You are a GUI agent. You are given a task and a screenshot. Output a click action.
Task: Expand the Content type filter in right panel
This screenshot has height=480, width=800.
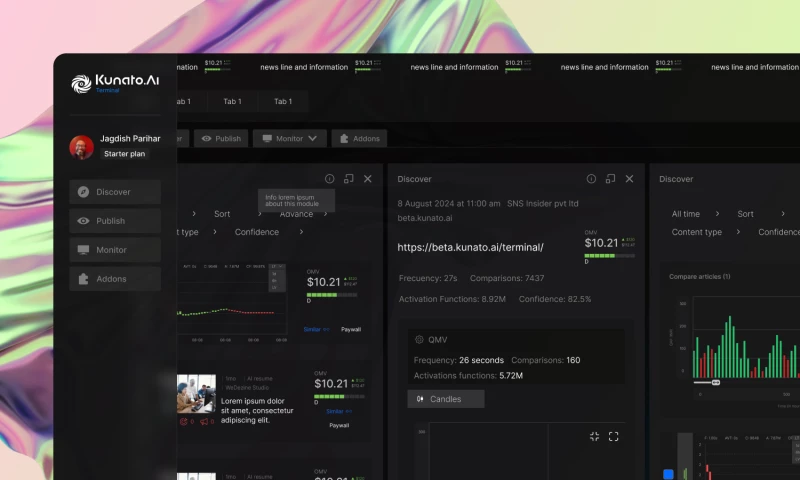coord(710,232)
